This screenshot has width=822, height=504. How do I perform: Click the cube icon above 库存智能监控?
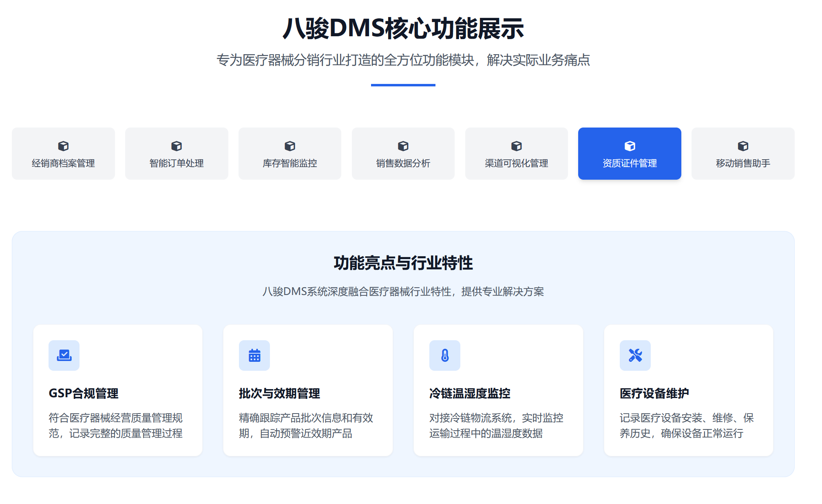pos(290,145)
